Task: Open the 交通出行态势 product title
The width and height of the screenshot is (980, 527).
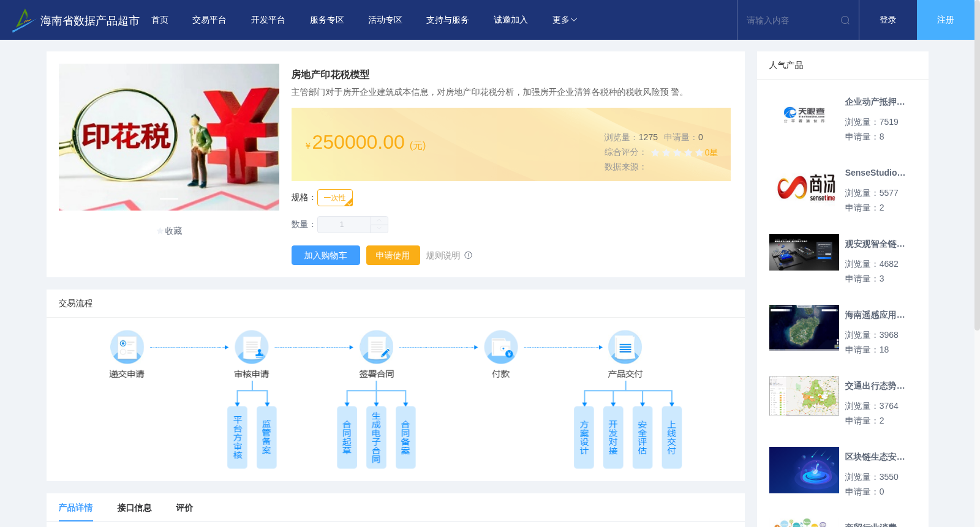Action: (875, 386)
